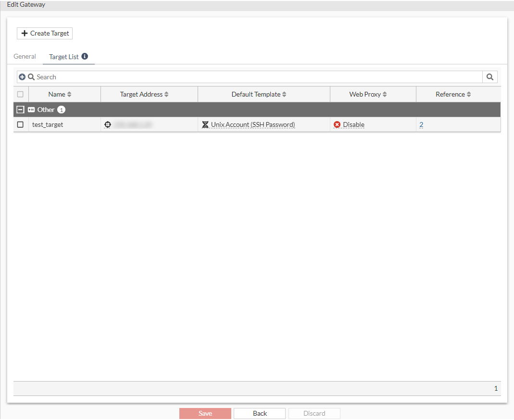Sort the table by the Name column arrows
Screen dimensions: 514x420
click(x=70, y=94)
